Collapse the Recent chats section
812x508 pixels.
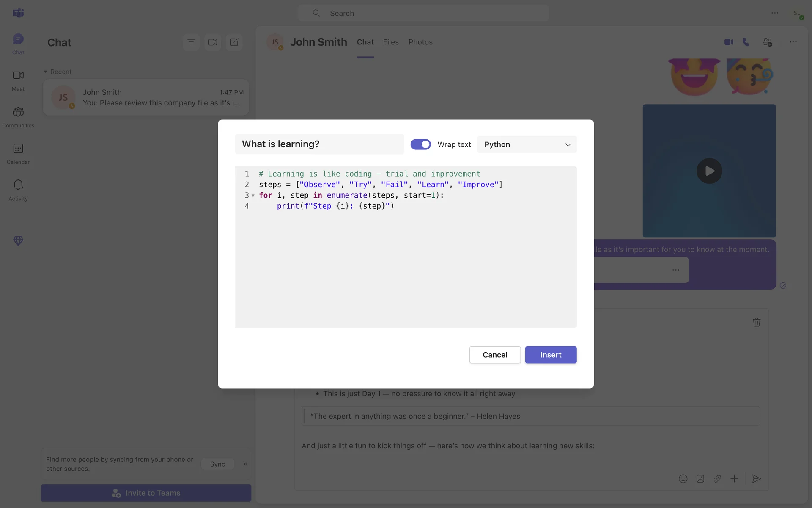point(46,72)
